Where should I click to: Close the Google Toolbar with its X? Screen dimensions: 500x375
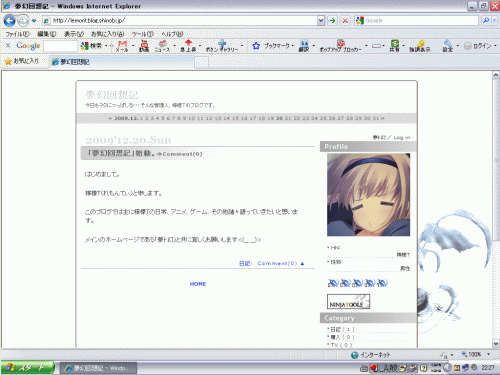click(8, 46)
